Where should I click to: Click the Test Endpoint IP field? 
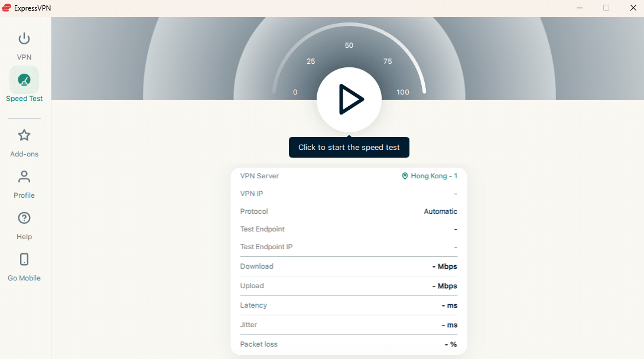[x=349, y=246]
